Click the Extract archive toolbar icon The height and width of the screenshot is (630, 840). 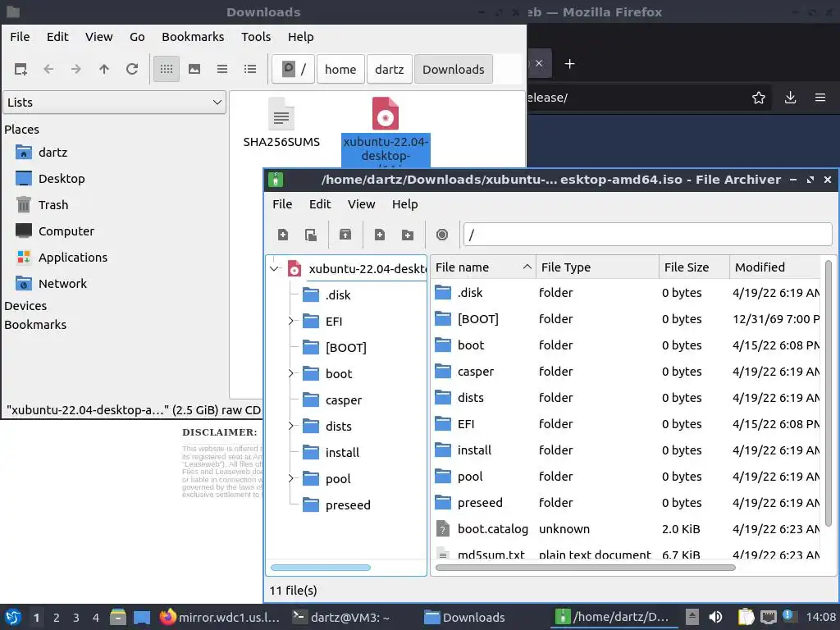345,235
